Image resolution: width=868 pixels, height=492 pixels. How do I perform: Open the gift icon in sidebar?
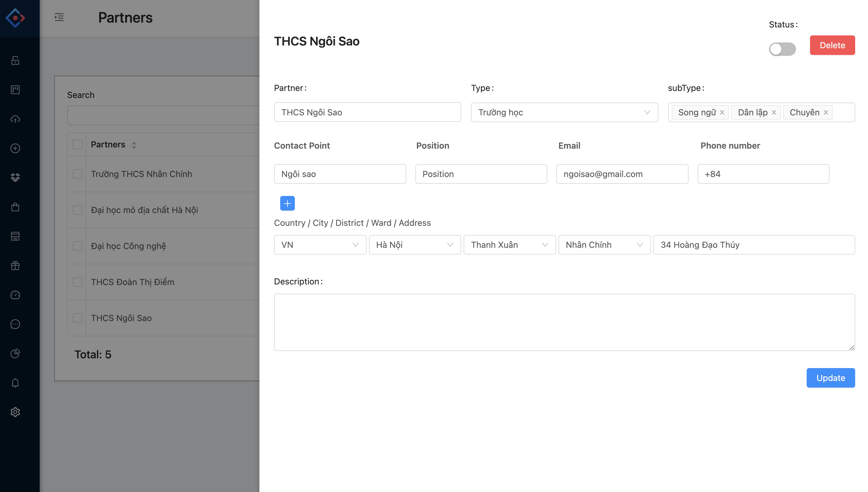pos(15,266)
